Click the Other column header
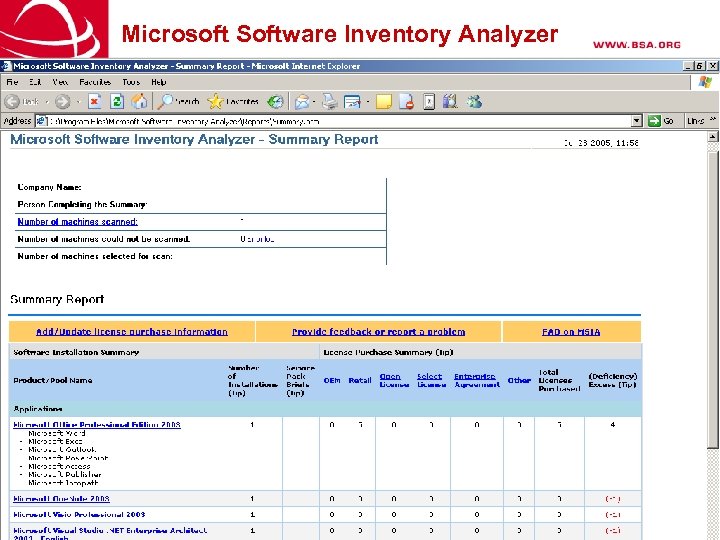This screenshot has width=720, height=540. (x=519, y=380)
